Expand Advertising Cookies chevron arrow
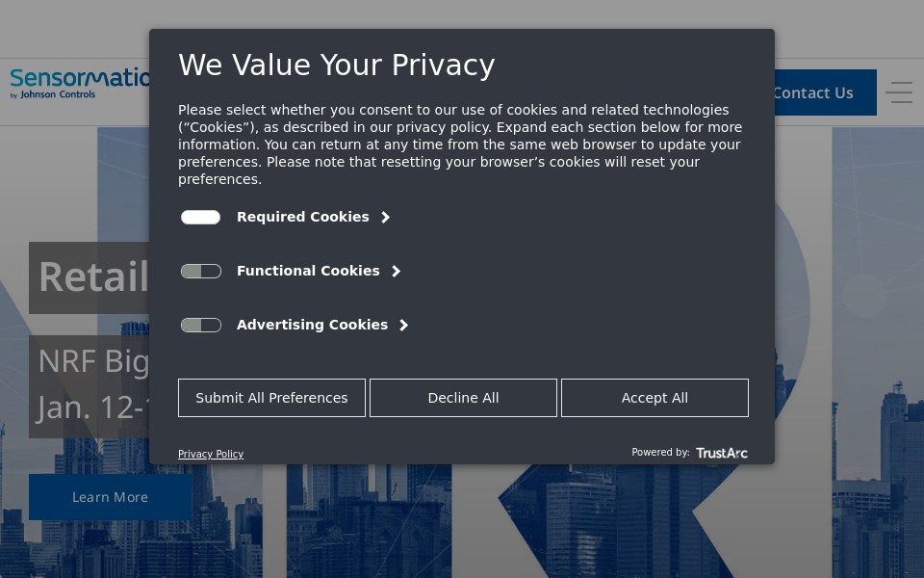 [403, 326]
